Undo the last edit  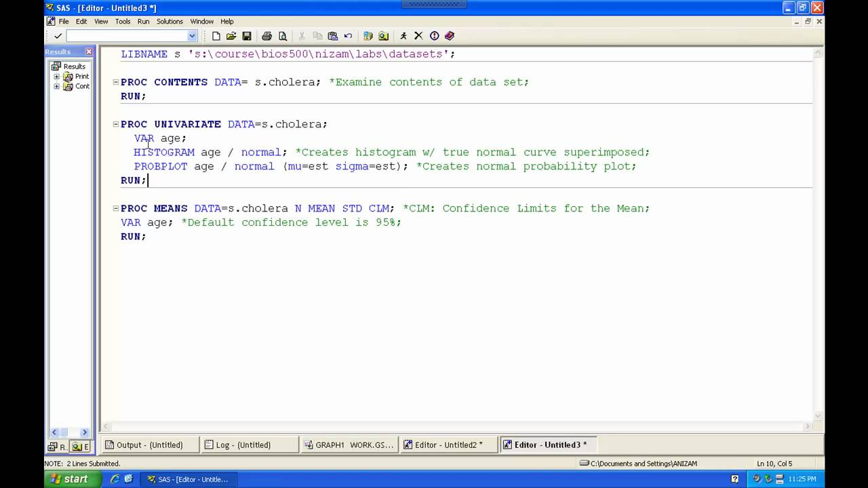coord(348,36)
